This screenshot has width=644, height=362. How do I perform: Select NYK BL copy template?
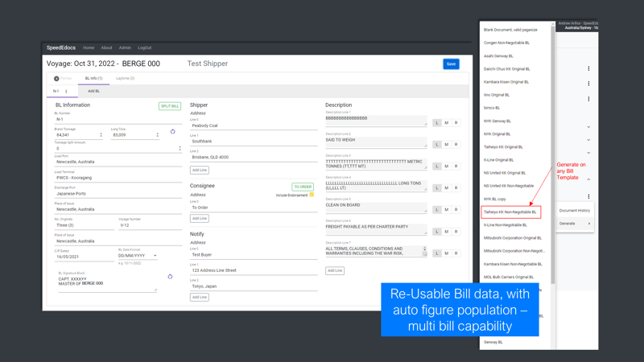(494, 199)
